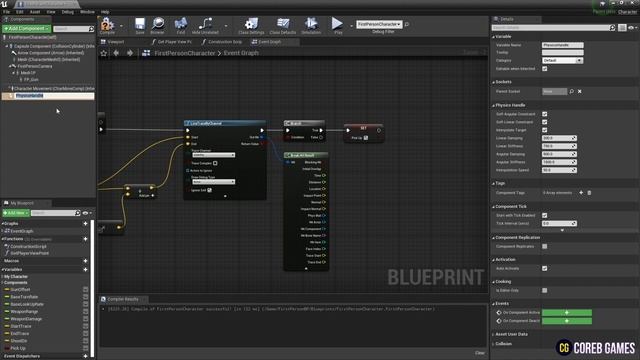Toggle Hide Unrelated nodes icon
Image resolution: width=640 pixels, height=360 pixels.
pyautogui.click(x=205, y=25)
